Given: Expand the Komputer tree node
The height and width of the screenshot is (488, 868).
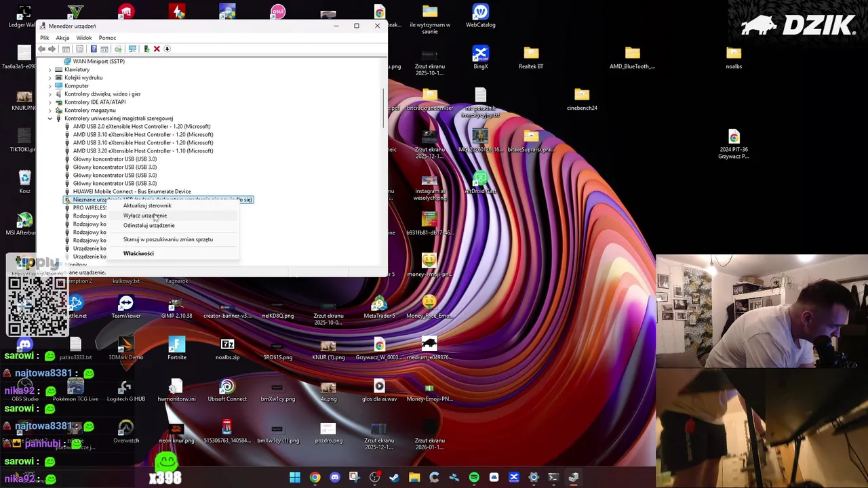Looking at the screenshot, I should (50, 86).
